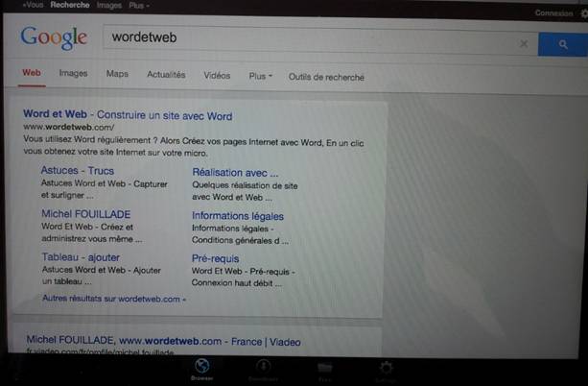Open the Michel FOUILLADE sitelink
Viewport: 588px width, 386px height.
[x=86, y=214]
